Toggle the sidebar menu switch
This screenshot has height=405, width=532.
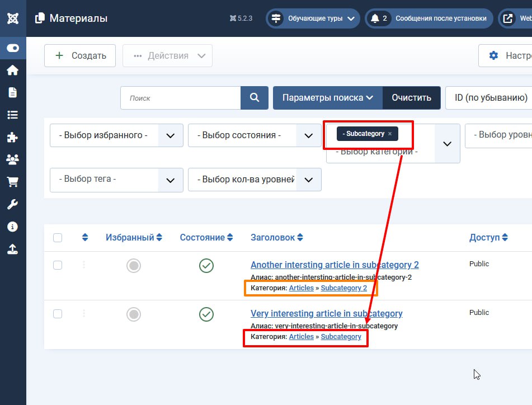coord(13,48)
